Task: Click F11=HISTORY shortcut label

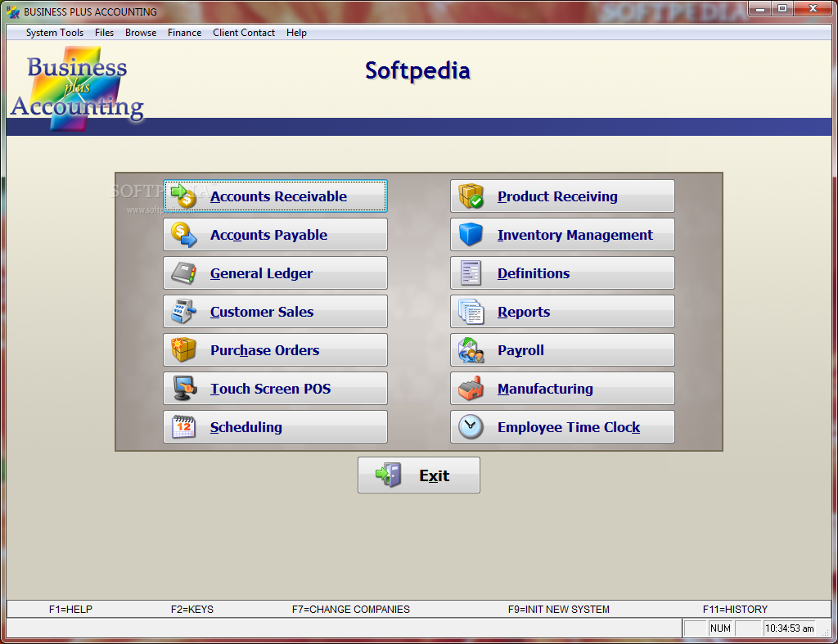Action: pyautogui.click(x=735, y=610)
